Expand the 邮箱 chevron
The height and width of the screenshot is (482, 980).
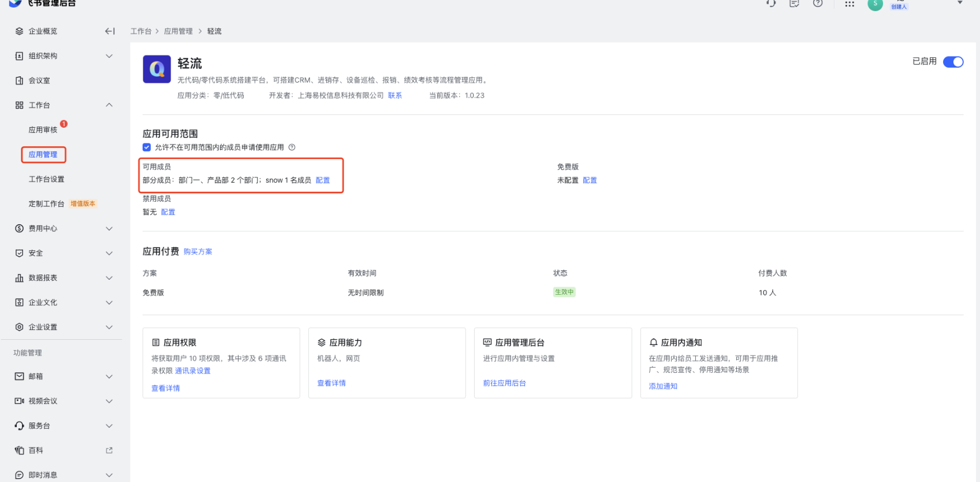(109, 376)
